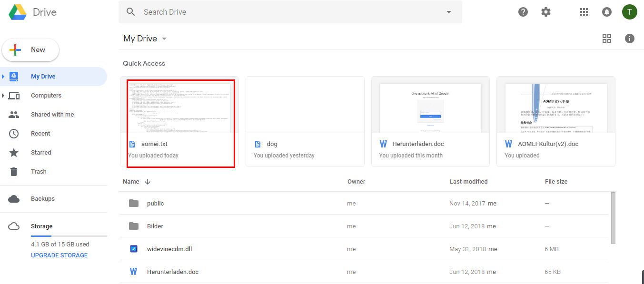Open the notifications bell icon
Image resolution: width=644 pixels, height=284 pixels.
click(x=607, y=12)
